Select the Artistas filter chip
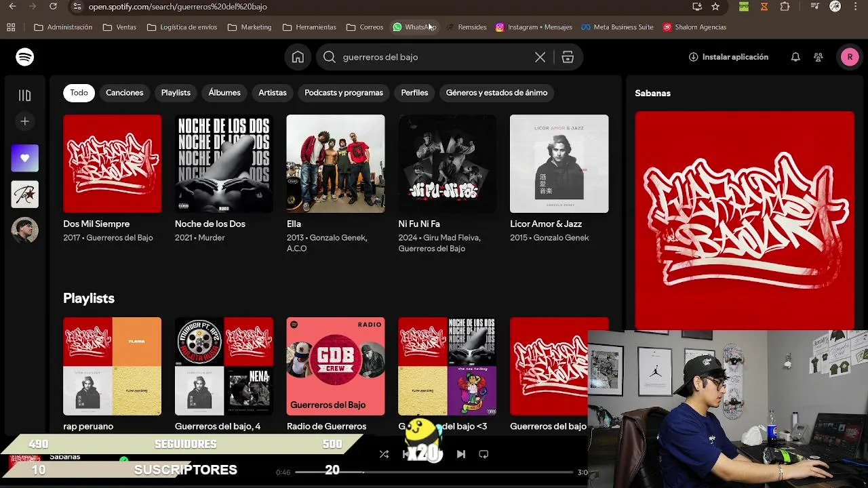868x488 pixels. [x=273, y=93]
